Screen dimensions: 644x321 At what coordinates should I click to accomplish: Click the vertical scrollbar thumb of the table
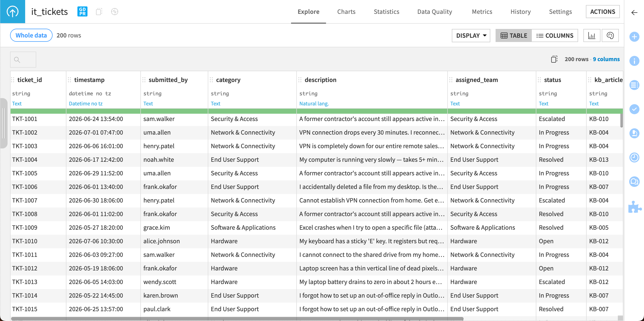tap(621, 121)
